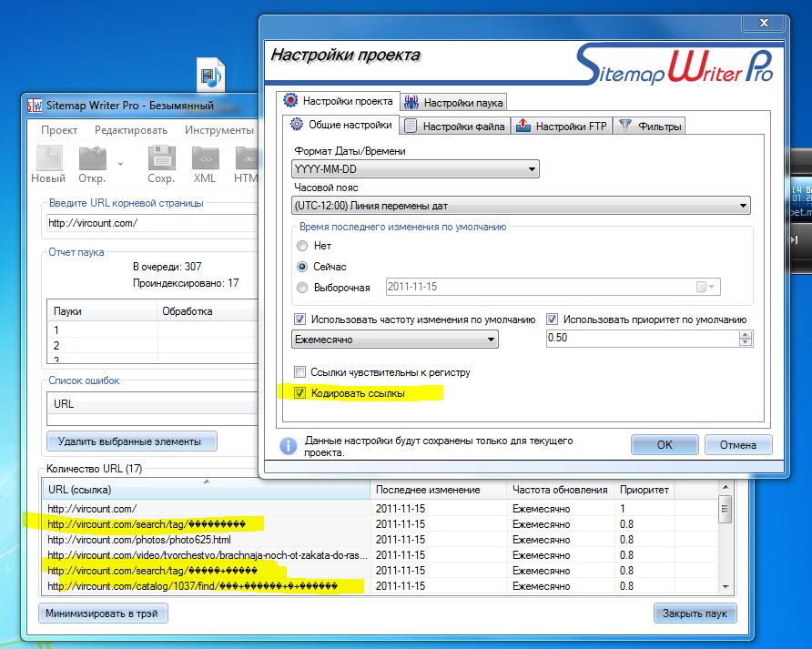Select spider row 2 in Пауки list

[153, 346]
